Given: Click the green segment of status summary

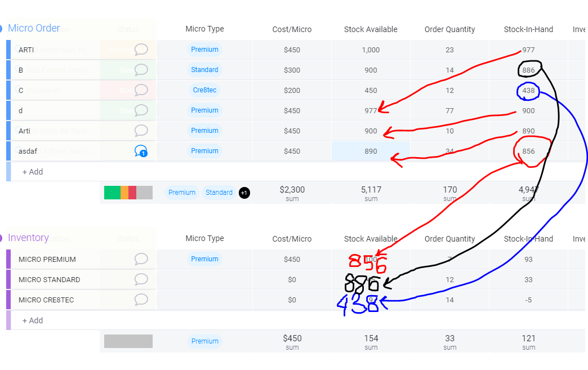Looking at the screenshot, I should [112, 193].
